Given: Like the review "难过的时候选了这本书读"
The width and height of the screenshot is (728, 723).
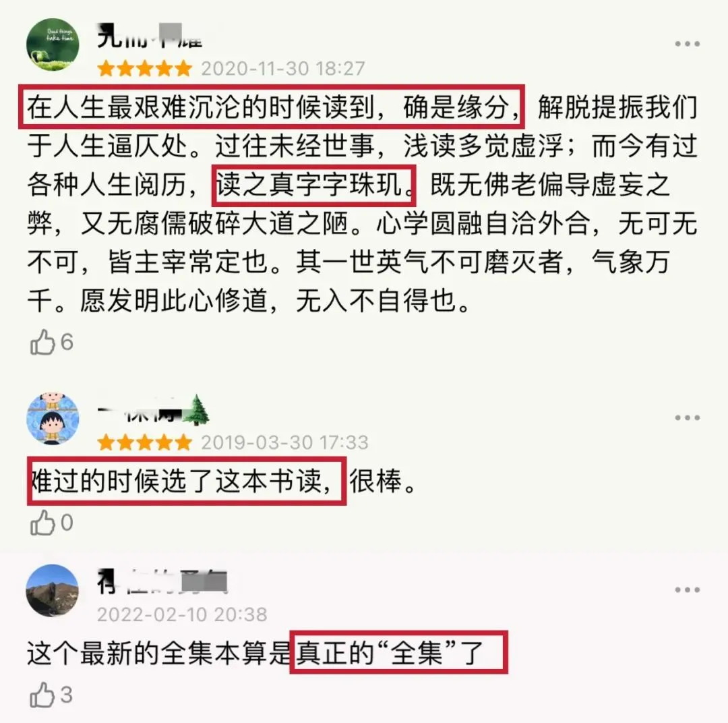Looking at the screenshot, I should pos(43,523).
